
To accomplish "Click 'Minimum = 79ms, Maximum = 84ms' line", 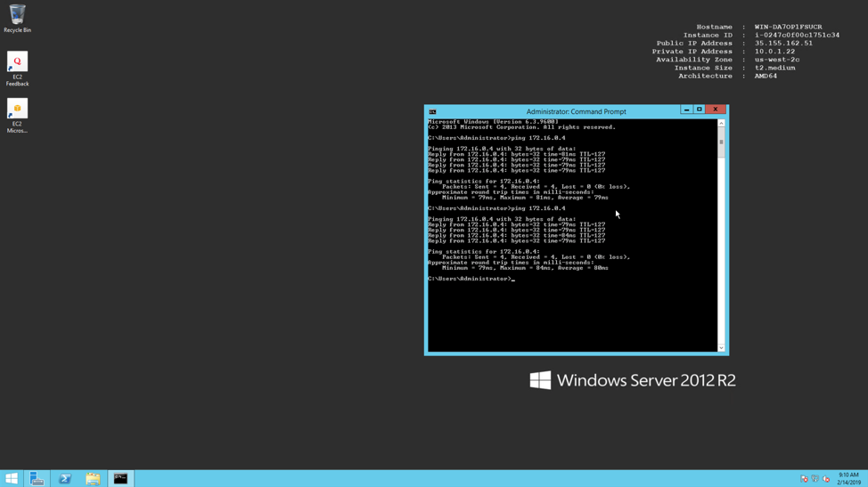I will click(525, 268).
